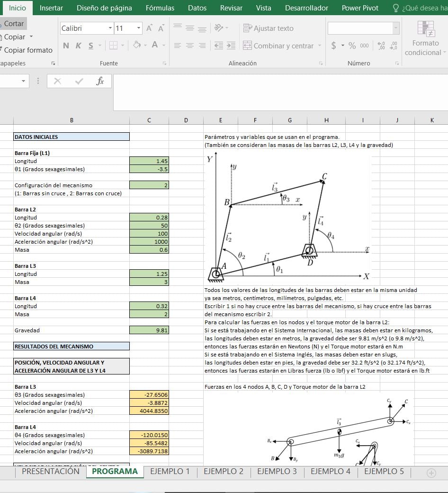448x493 pixels.
Task: Open Copiar dropdown arrow
Action: click(31, 37)
